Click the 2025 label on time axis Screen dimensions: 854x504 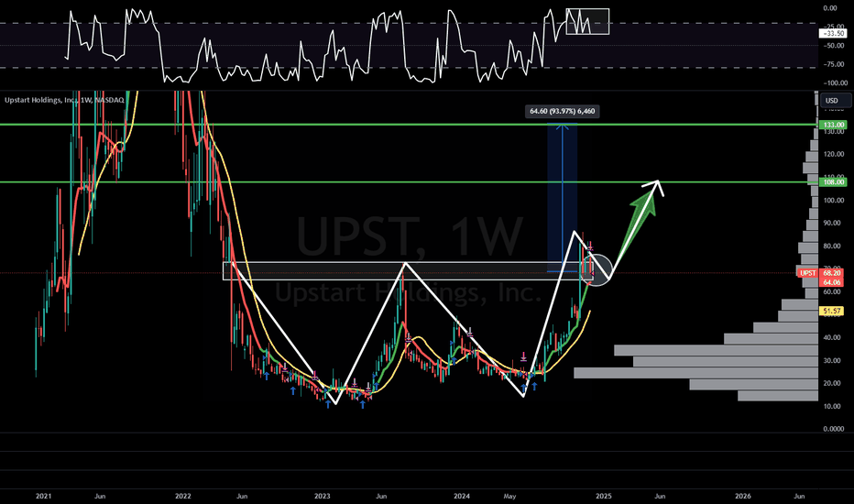604,496
